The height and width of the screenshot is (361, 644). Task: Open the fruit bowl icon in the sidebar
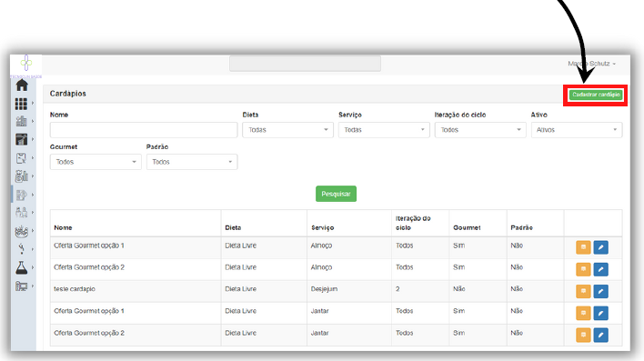tap(21, 231)
